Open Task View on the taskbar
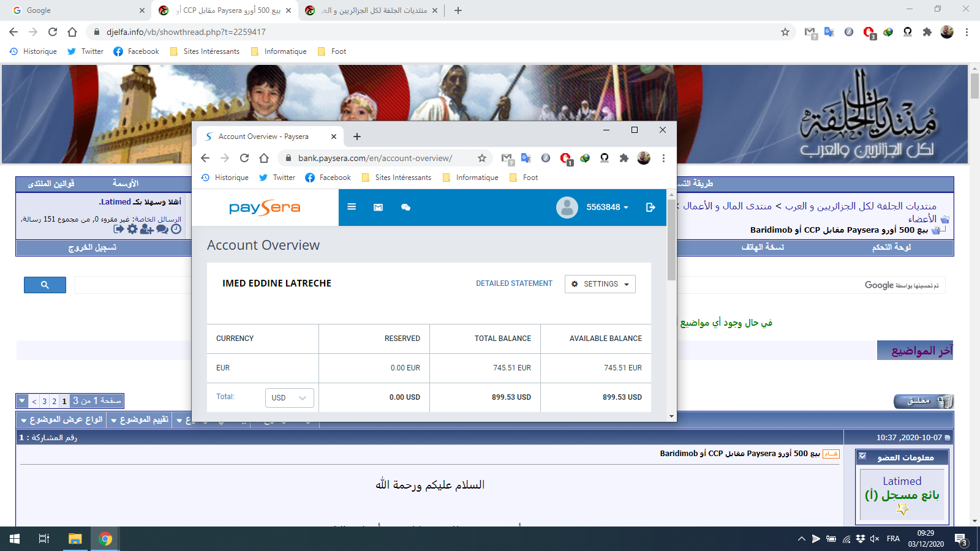This screenshot has height=551, width=980. click(44, 539)
